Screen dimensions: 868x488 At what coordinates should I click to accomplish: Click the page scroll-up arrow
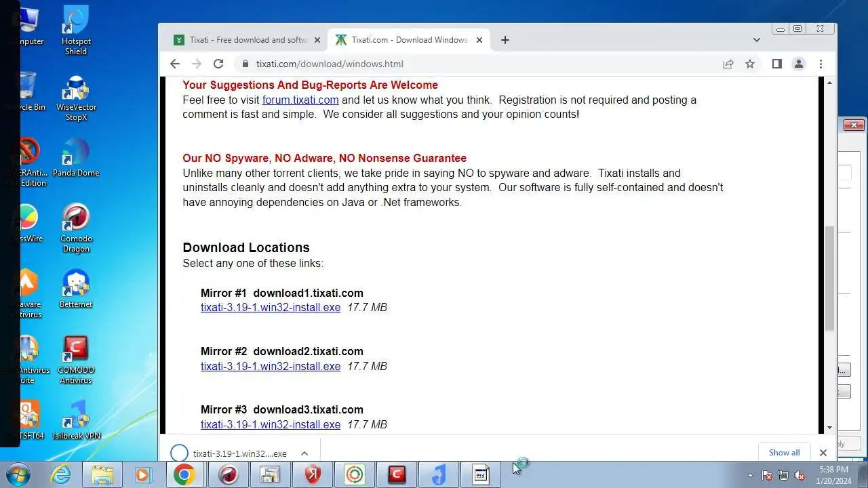tap(829, 83)
